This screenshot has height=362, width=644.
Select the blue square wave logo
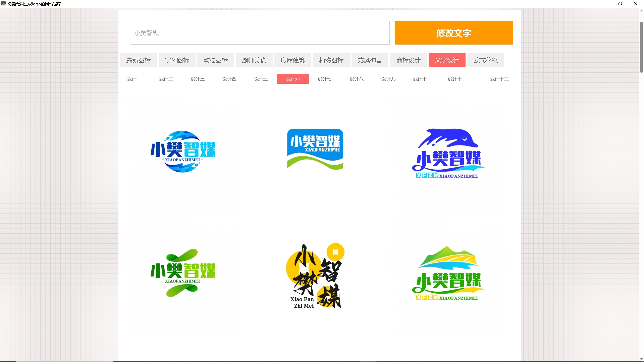[x=315, y=149]
